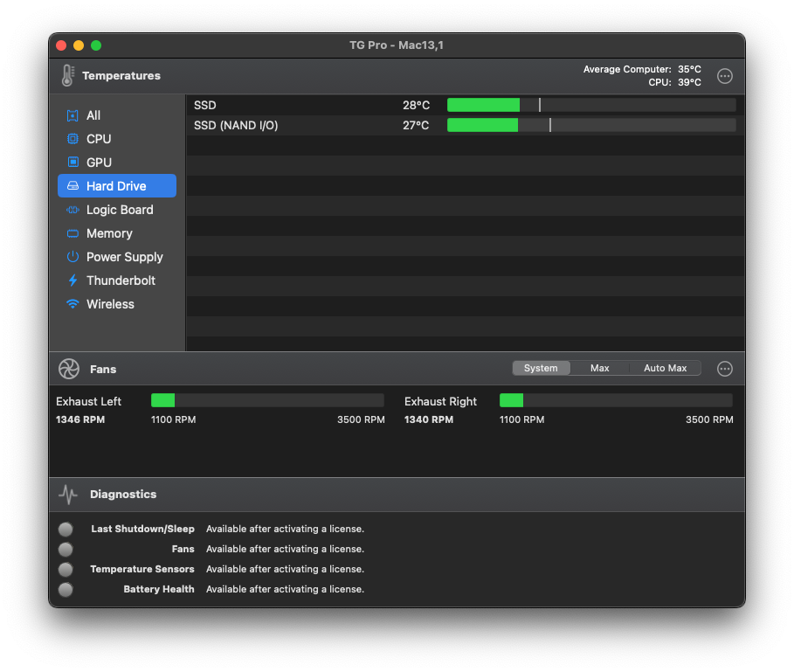Click Average Computer 35°C readout
The image size is (794, 672).
pyautogui.click(x=642, y=69)
